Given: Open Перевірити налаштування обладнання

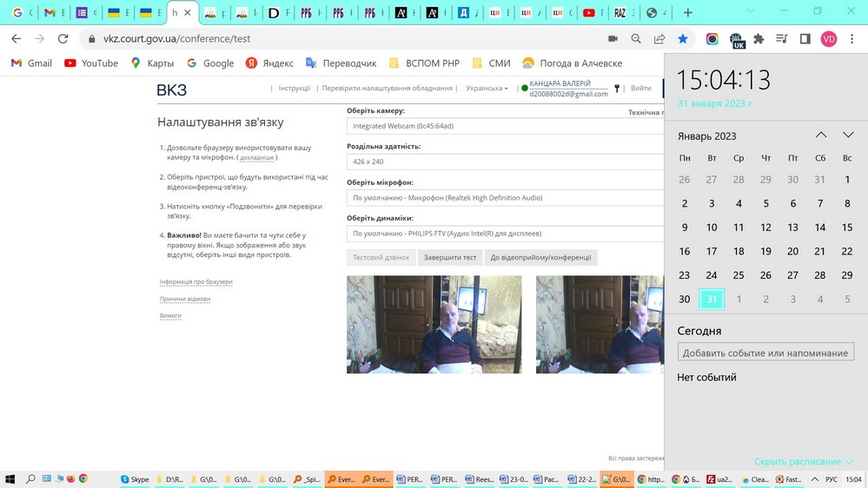Looking at the screenshot, I should click(387, 88).
